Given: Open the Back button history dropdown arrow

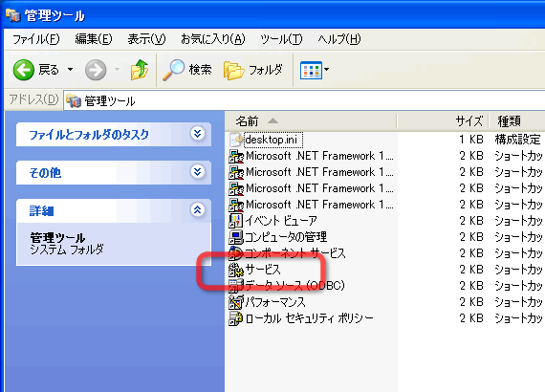Looking at the screenshot, I should (x=70, y=70).
